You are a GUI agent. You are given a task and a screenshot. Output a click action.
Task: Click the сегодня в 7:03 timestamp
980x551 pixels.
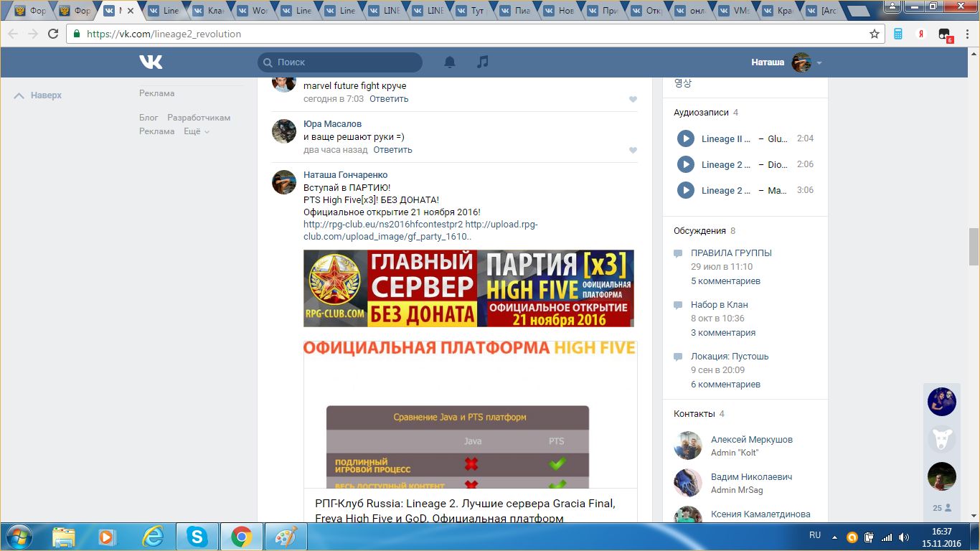[x=334, y=99]
